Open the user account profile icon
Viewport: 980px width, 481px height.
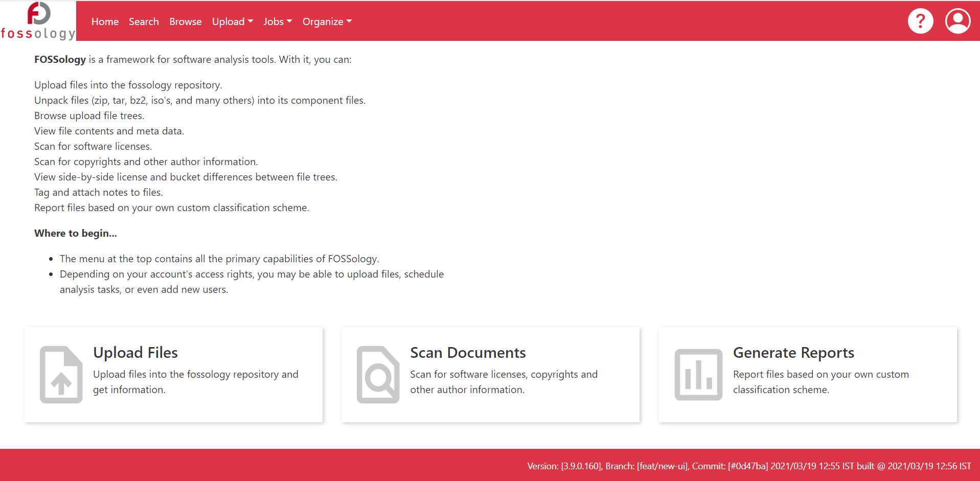tap(958, 21)
